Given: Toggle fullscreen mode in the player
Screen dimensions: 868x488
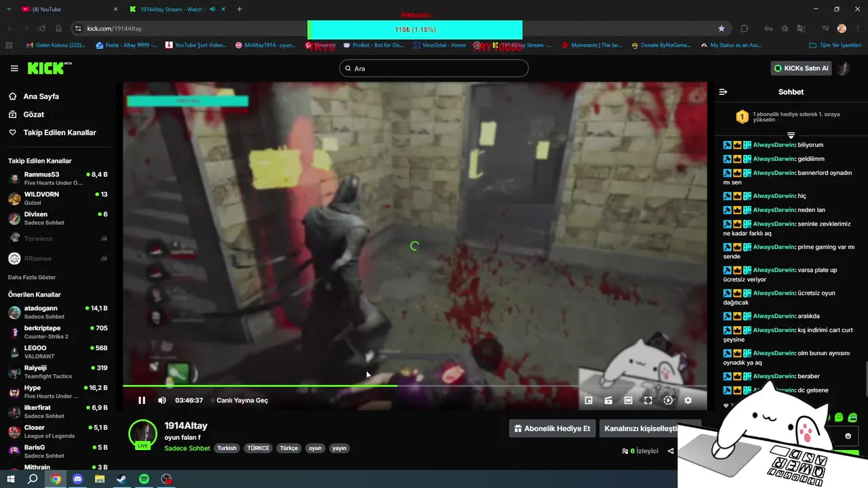Looking at the screenshot, I should click(648, 401).
